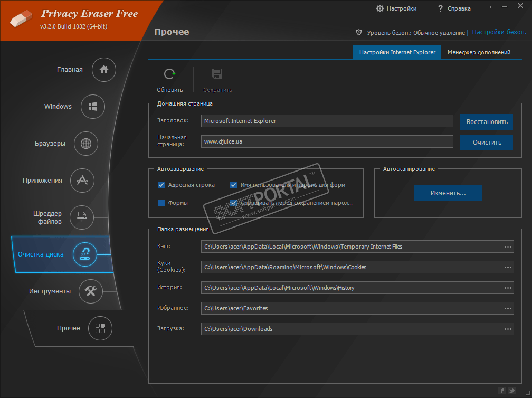Select the Инструменты menu label

point(50,291)
